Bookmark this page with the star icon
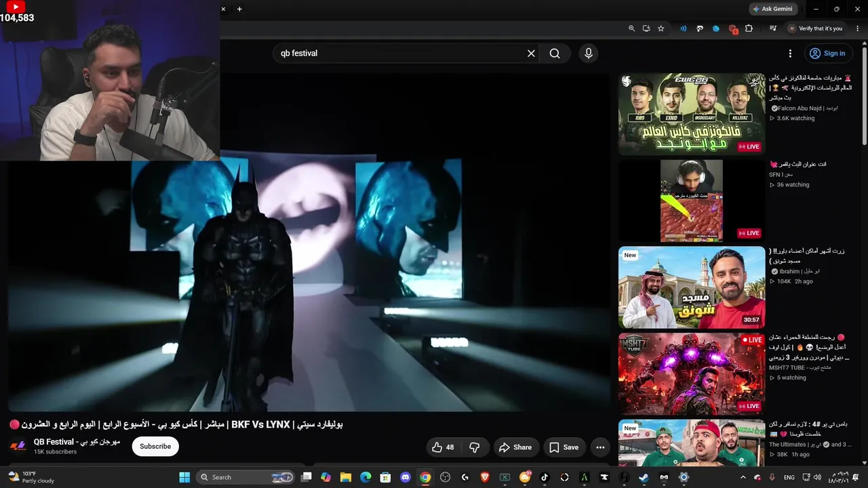Viewport: 868px width, 488px height. click(661, 28)
